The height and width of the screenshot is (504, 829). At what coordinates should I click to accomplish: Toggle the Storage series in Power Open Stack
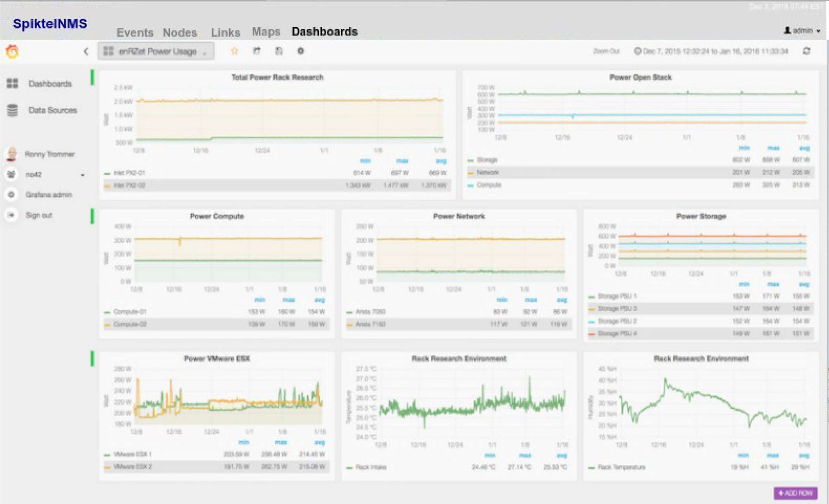click(x=487, y=160)
